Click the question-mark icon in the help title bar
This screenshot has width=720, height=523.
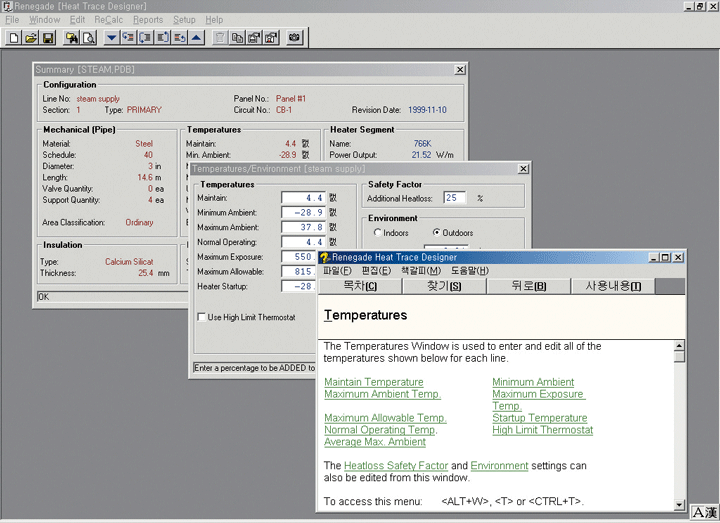(325, 258)
